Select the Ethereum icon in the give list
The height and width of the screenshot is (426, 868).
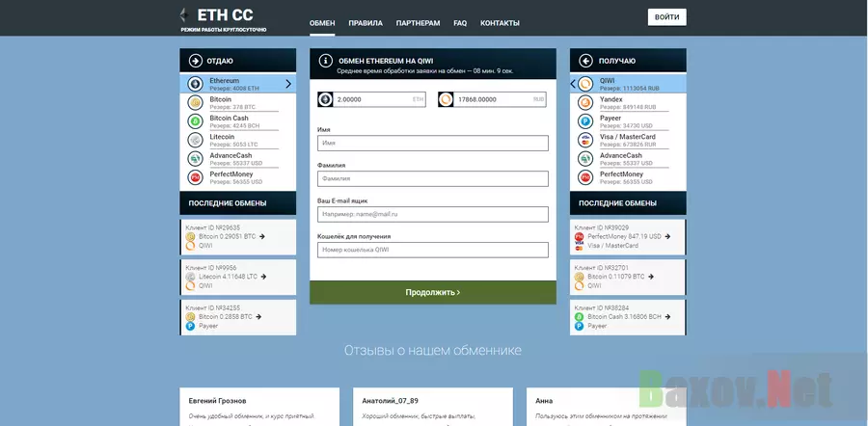195,84
